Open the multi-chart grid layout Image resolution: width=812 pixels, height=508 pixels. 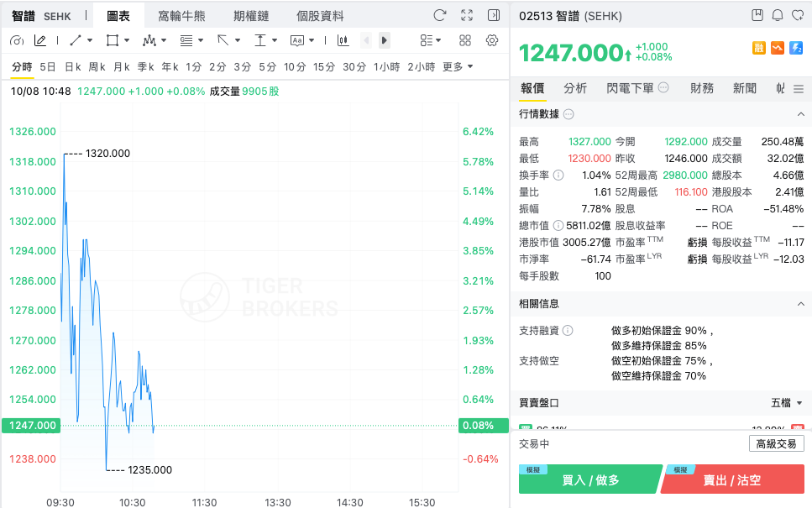pyautogui.click(x=465, y=40)
